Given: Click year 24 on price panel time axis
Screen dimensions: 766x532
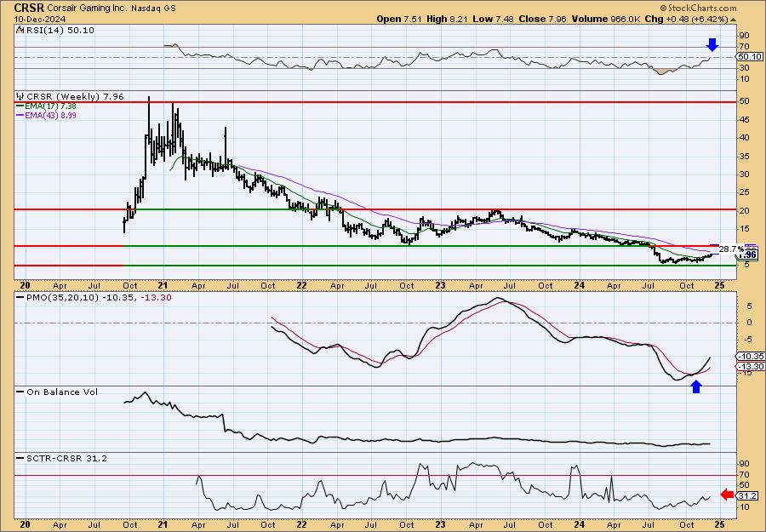Looking at the screenshot, I should pos(580,285).
